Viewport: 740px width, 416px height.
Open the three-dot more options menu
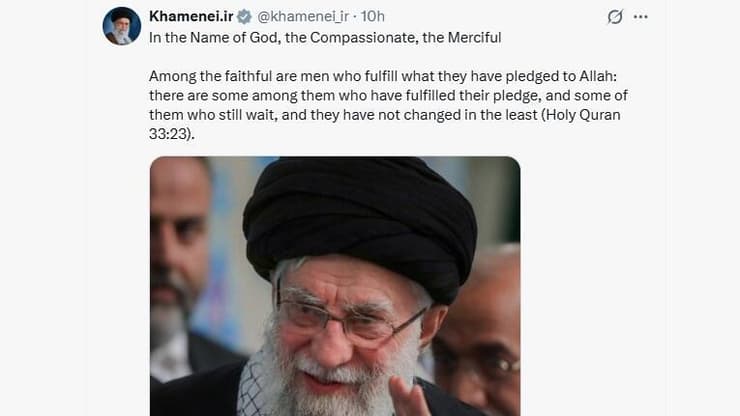(x=640, y=17)
